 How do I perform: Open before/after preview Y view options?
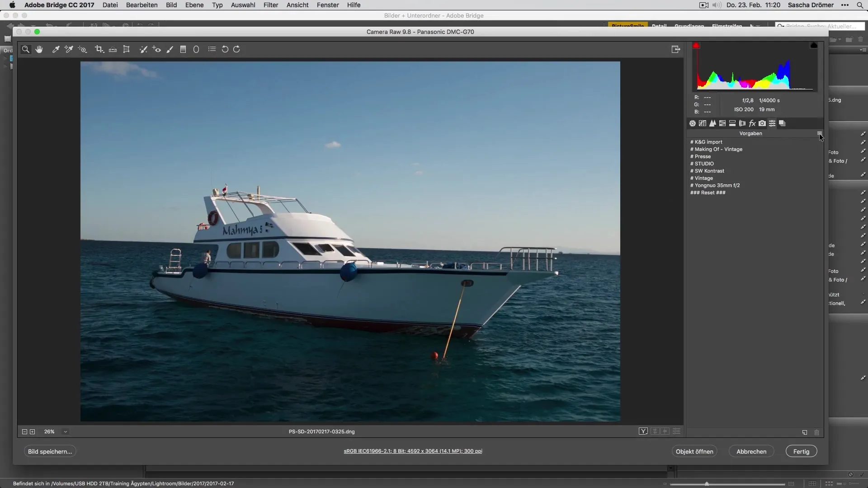tap(643, 432)
